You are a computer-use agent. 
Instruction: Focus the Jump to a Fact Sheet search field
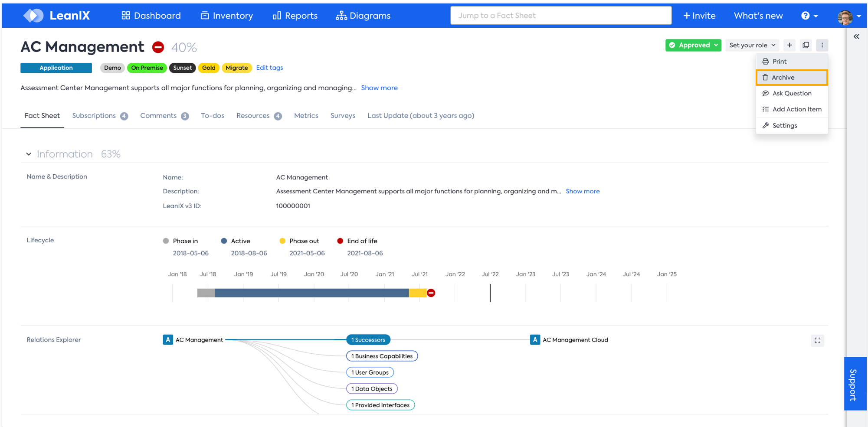point(561,16)
